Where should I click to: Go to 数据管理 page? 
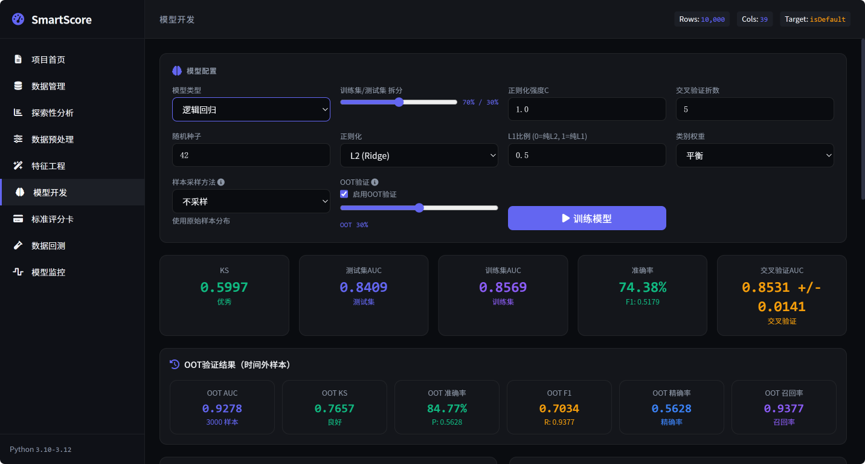72,86
